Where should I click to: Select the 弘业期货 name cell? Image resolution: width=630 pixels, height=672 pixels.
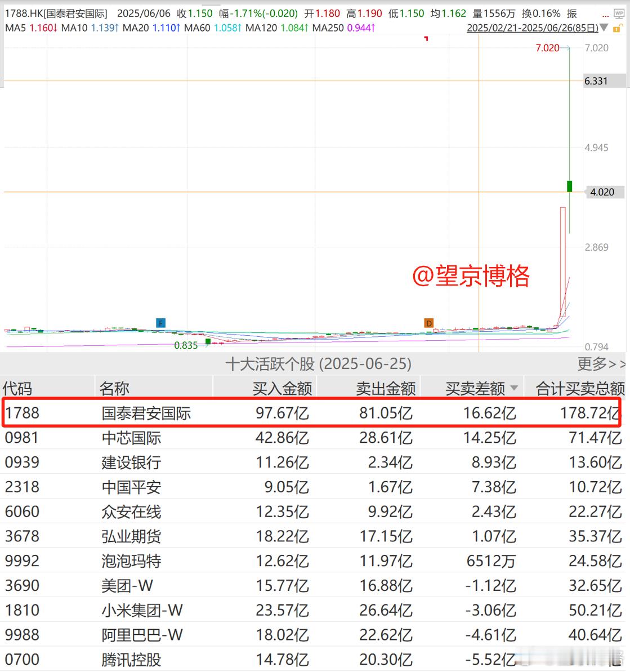(x=131, y=537)
